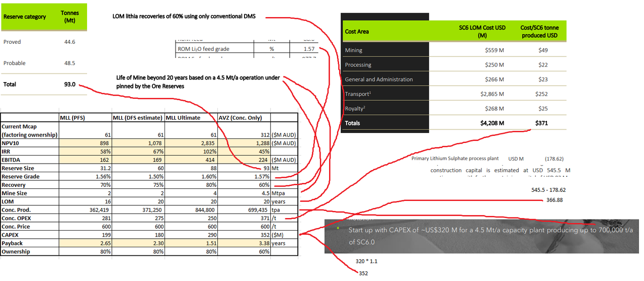The image size is (644, 281).
Task: Click the Royalty cost per tonne $25
Action: [543, 109]
